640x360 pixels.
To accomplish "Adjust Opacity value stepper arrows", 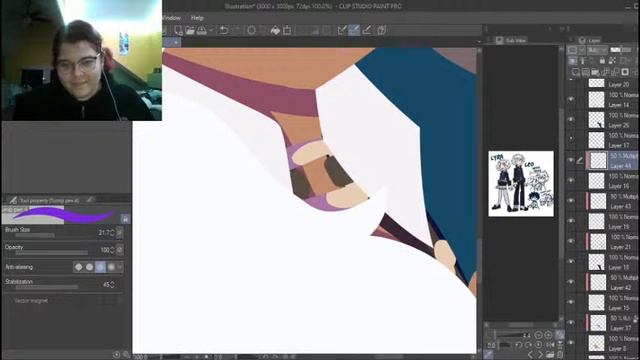I will click(112, 250).
